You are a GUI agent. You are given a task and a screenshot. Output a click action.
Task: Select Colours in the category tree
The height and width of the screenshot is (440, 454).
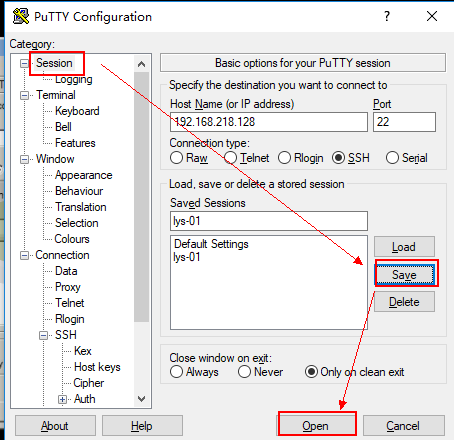(72, 239)
